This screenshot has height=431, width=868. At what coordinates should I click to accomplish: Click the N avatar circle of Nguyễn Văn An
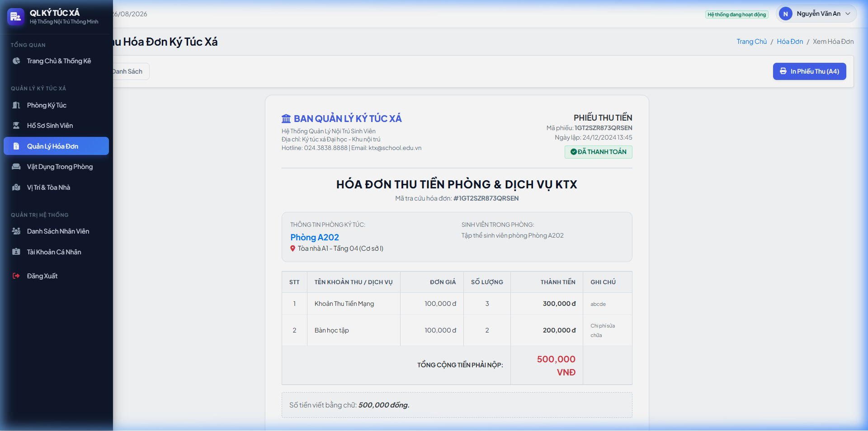click(786, 14)
